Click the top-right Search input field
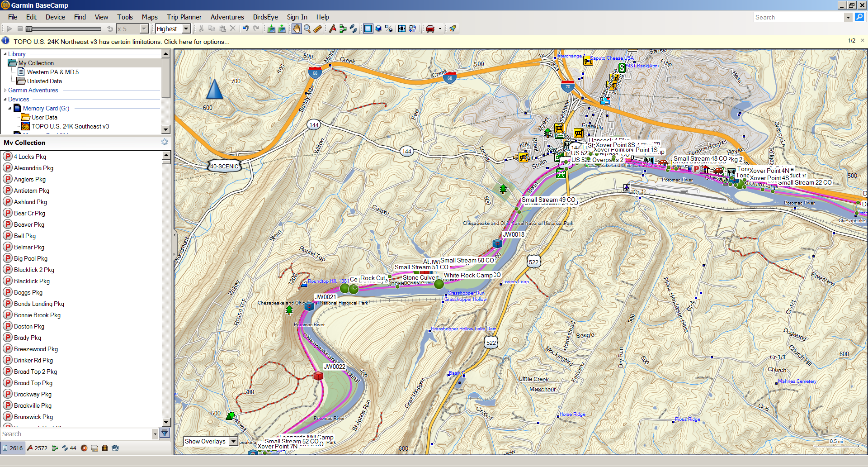The width and height of the screenshot is (868, 467). click(x=798, y=17)
